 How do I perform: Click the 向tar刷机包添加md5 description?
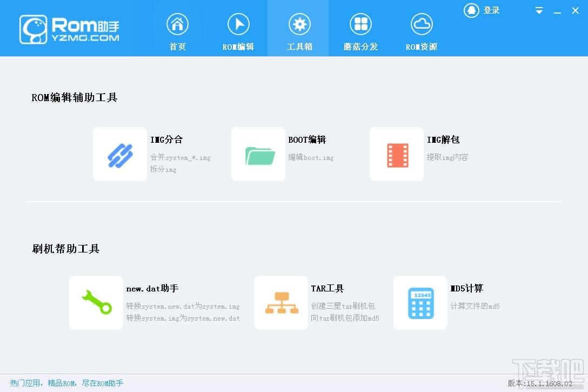coord(345,318)
